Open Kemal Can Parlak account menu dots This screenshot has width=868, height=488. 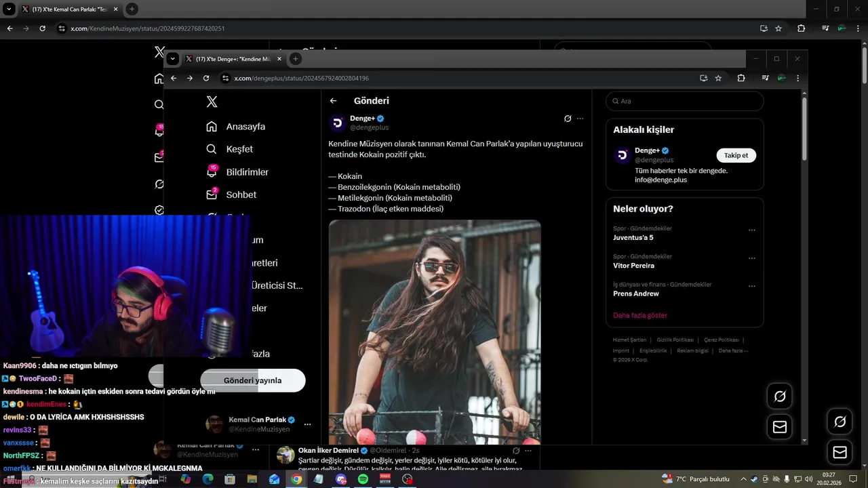(307, 424)
